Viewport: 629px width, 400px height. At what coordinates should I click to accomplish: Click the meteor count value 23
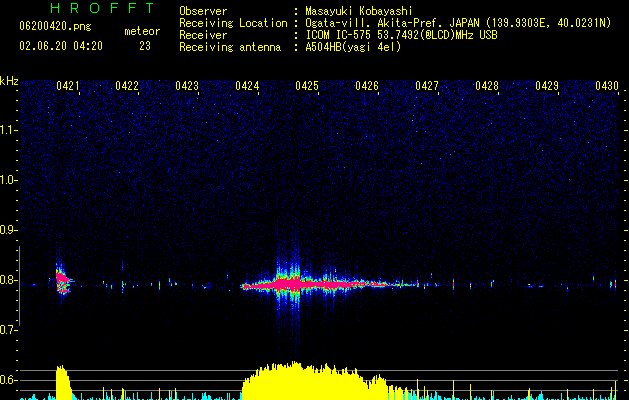(145, 46)
